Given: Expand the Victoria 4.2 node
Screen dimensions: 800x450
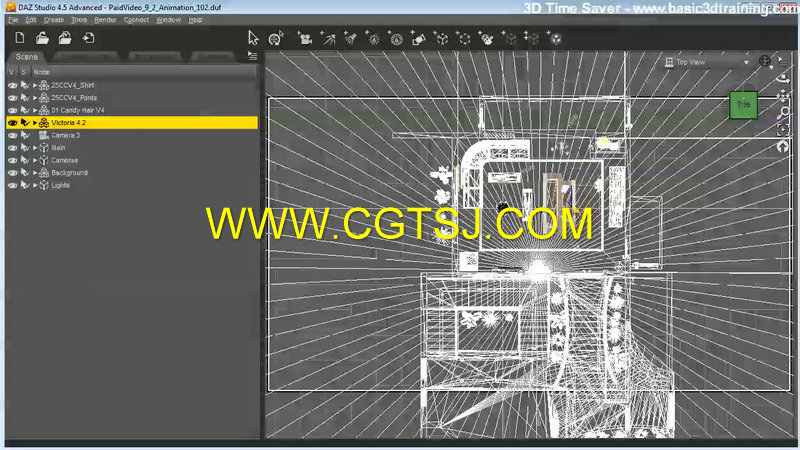Looking at the screenshot, I should pyautogui.click(x=35, y=123).
